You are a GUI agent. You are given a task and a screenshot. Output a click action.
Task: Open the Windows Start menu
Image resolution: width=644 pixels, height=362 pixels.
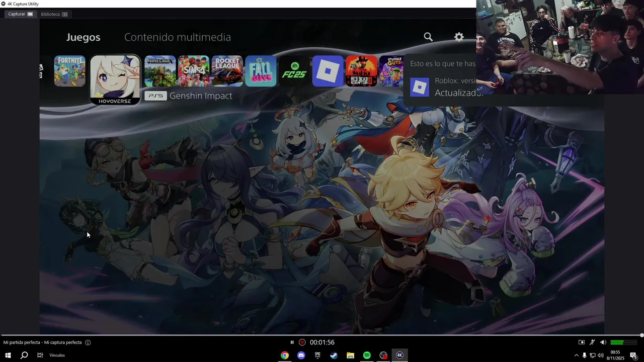(x=8, y=355)
